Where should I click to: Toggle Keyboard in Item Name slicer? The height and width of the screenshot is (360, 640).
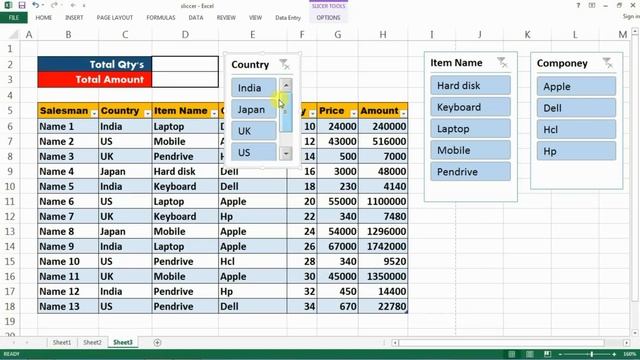470,107
